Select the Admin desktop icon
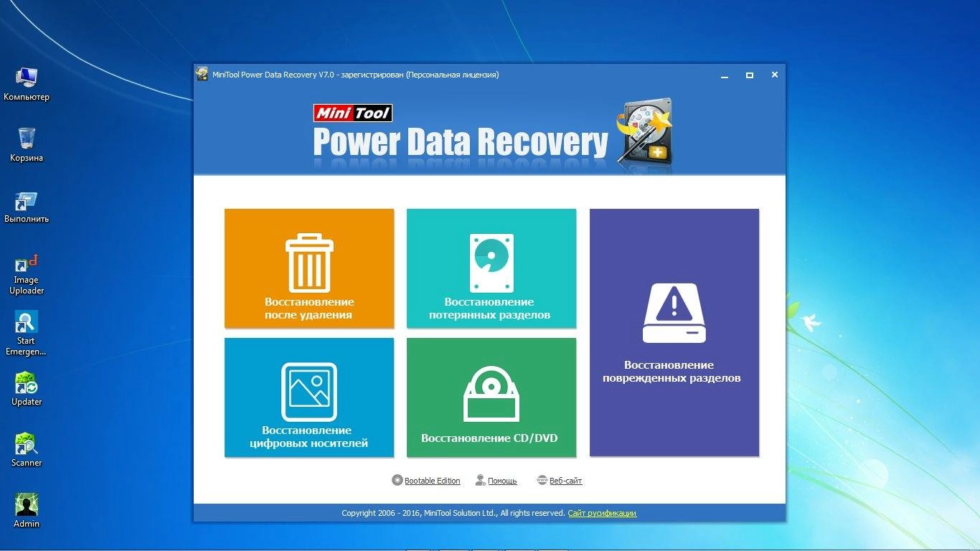The image size is (980, 551). coord(27,512)
